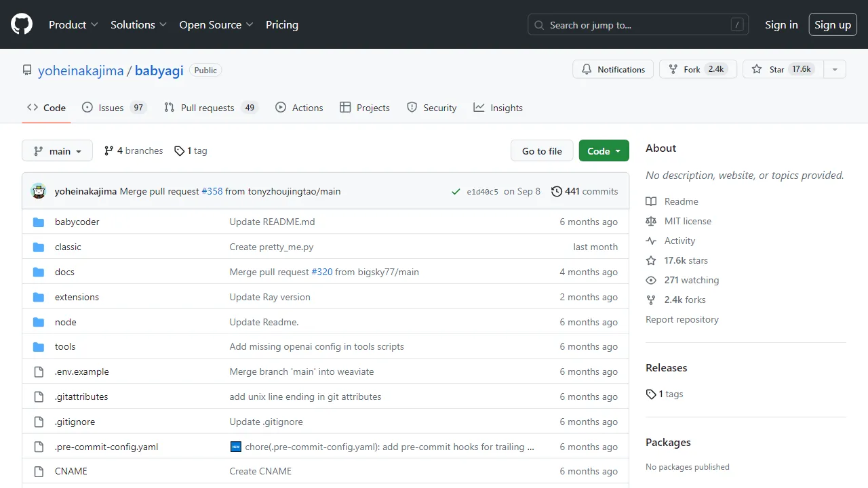Image resolution: width=868 pixels, height=488 pixels.
Task: Open the Packages heading link
Action: click(668, 442)
